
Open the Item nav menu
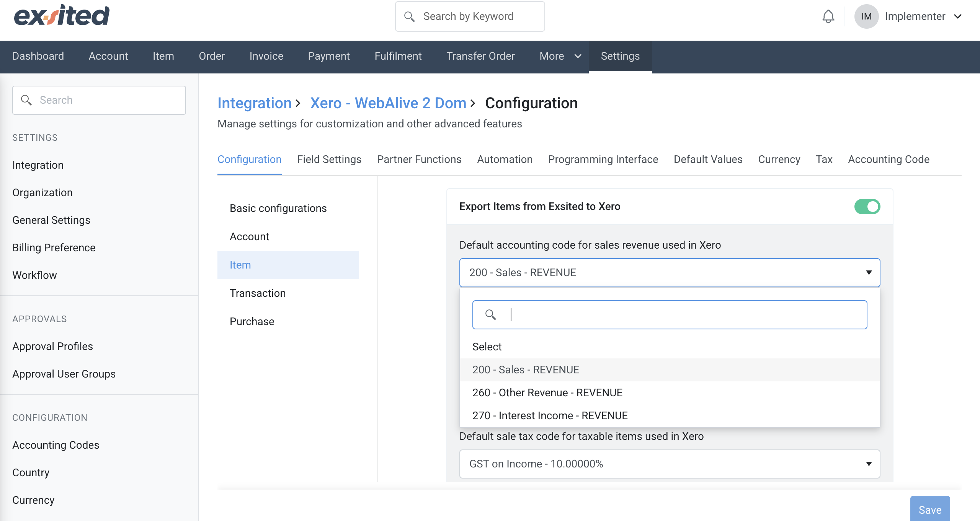[x=163, y=56]
